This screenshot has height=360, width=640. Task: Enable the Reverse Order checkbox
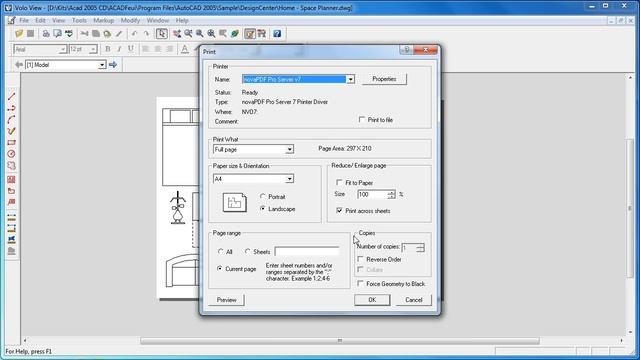(x=360, y=259)
